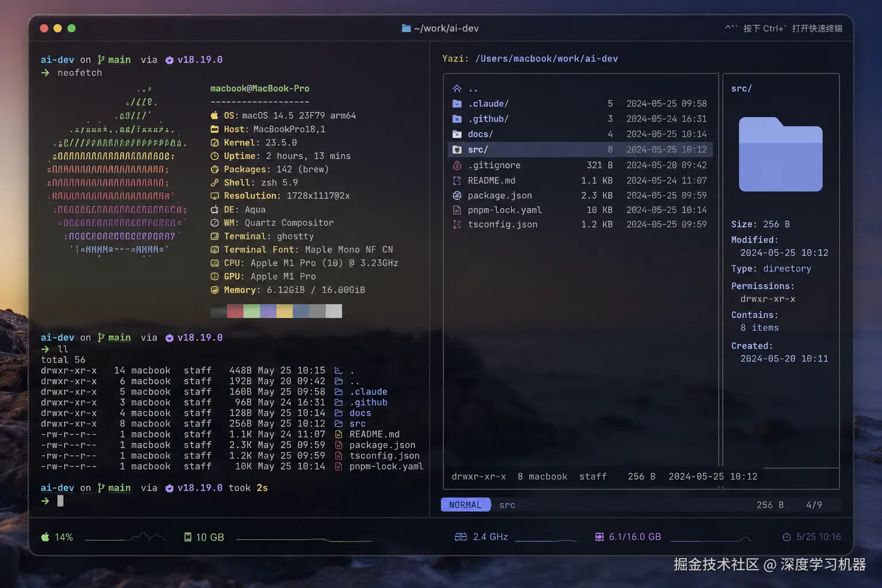
Task: Click the memory chip icon beside 6.1/16.0 GB
Action: pyautogui.click(x=599, y=537)
